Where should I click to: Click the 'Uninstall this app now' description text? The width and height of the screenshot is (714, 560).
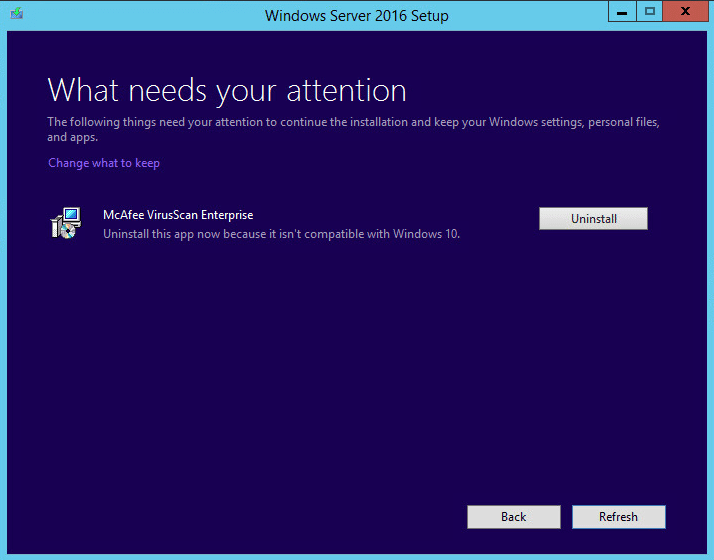[x=281, y=234]
